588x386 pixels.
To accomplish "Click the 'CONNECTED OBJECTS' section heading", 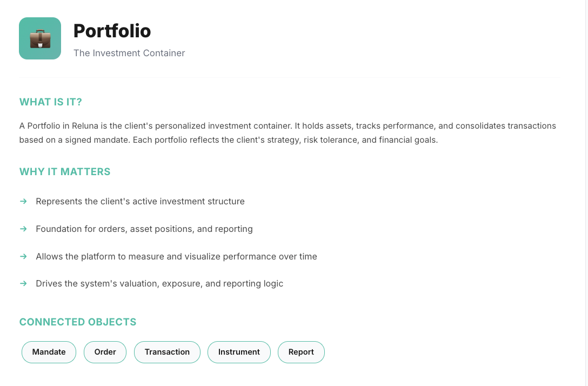I will tap(78, 322).
